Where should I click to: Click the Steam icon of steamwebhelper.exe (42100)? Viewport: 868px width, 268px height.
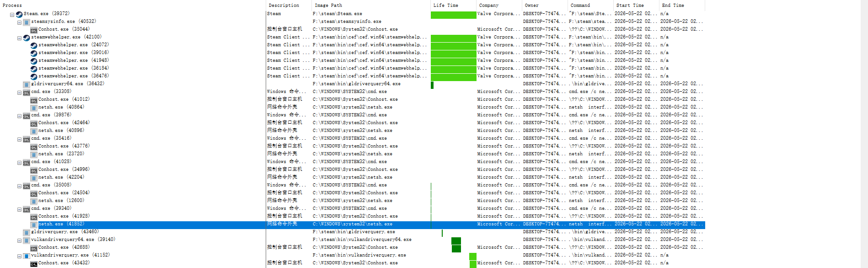point(27,38)
